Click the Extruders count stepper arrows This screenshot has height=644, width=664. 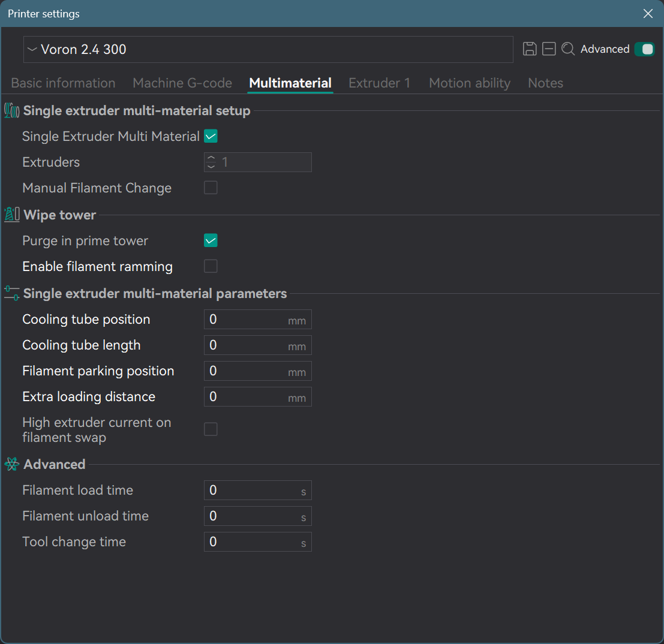point(211,162)
